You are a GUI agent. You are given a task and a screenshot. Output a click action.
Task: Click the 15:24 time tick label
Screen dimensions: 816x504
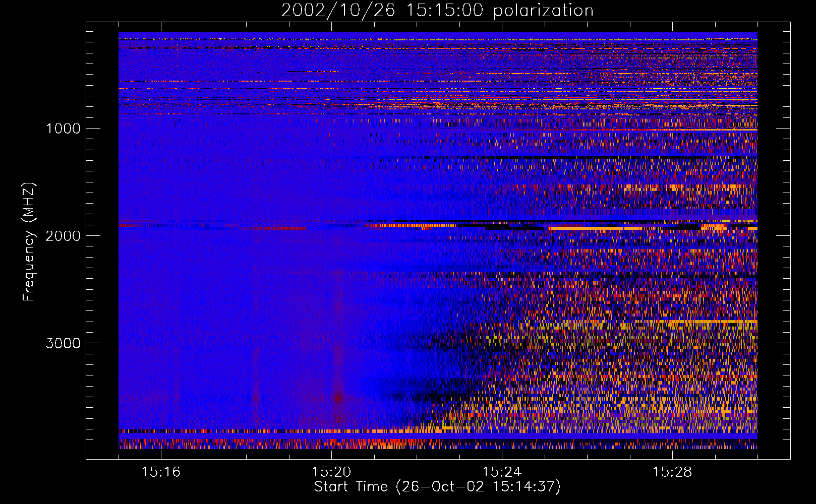click(502, 472)
